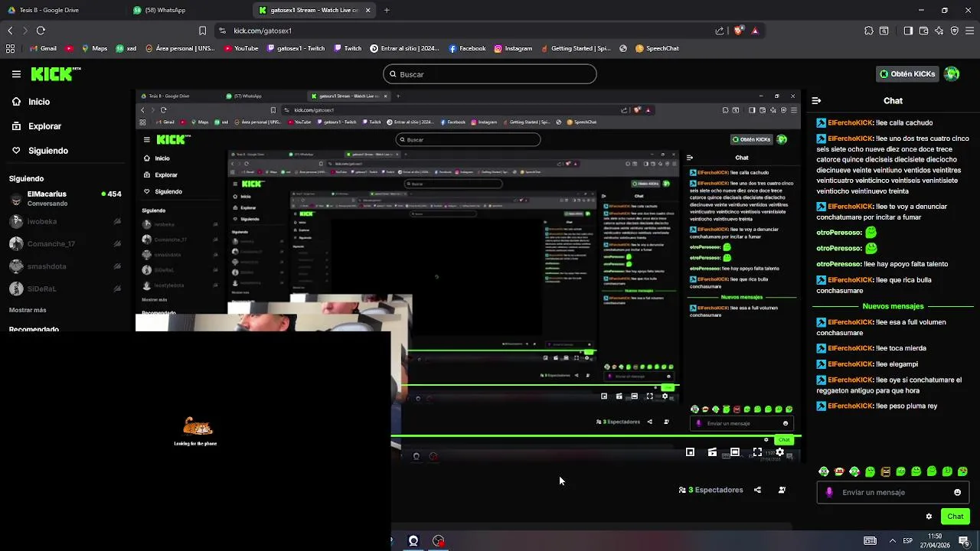Image resolution: width=980 pixels, height=551 pixels.
Task: Jump to Nuevos mensajes in chat
Action: [893, 306]
